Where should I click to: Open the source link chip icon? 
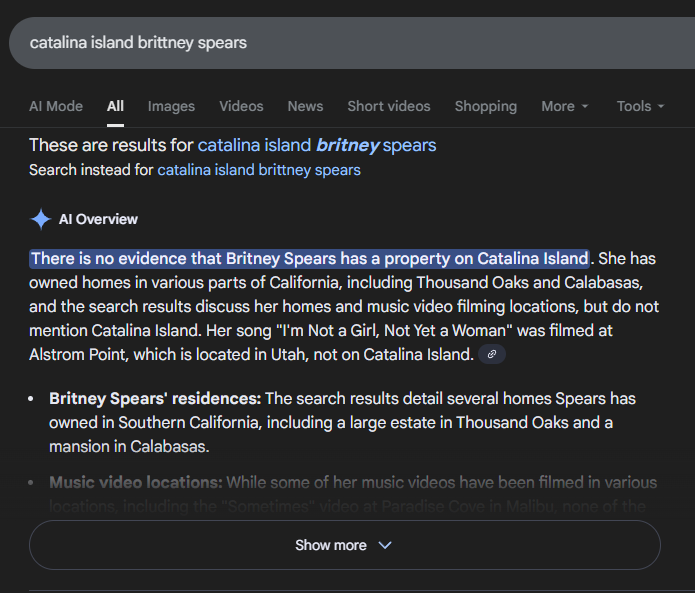pyautogui.click(x=492, y=354)
